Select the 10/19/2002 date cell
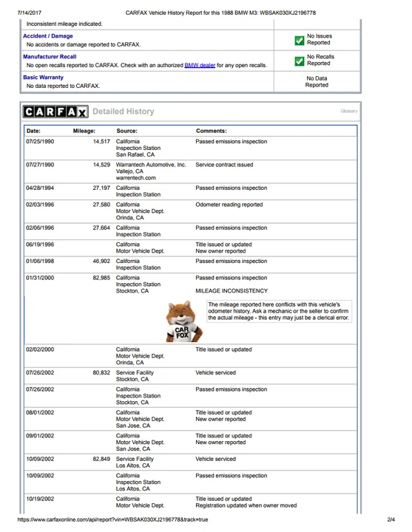The image size is (412, 532). (40, 499)
